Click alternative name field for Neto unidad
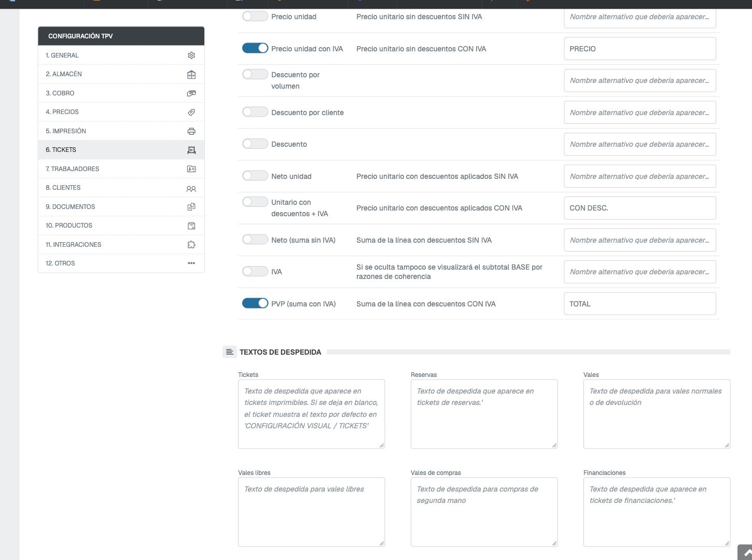 (x=640, y=176)
